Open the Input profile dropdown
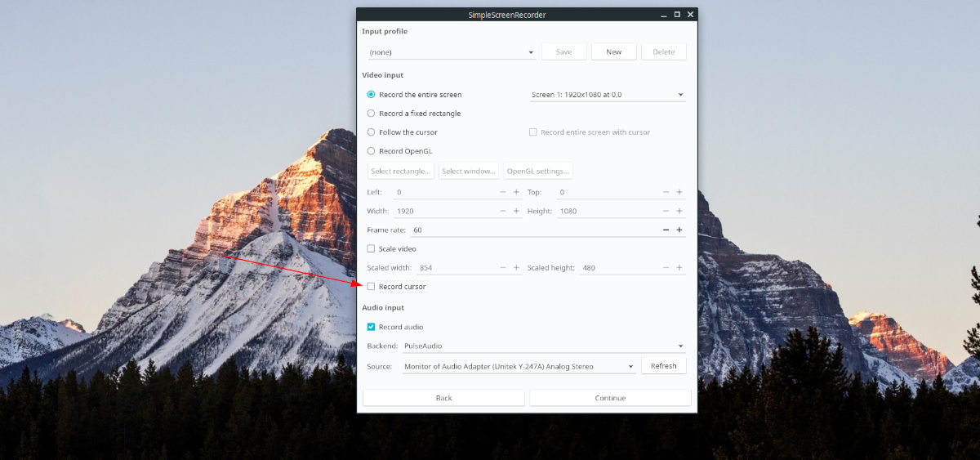The width and height of the screenshot is (980, 460). [x=452, y=52]
